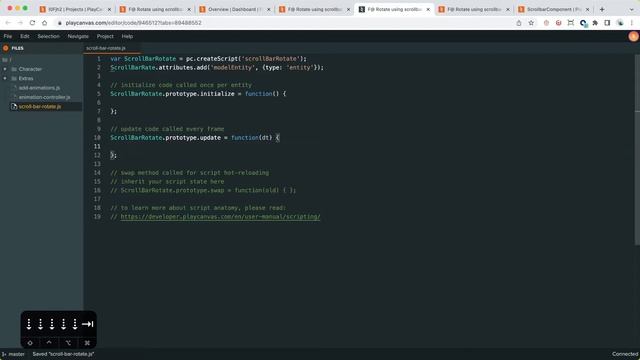Screen dimensions: 640x360
Task: Open the Navigate menu
Action: click(78, 36)
